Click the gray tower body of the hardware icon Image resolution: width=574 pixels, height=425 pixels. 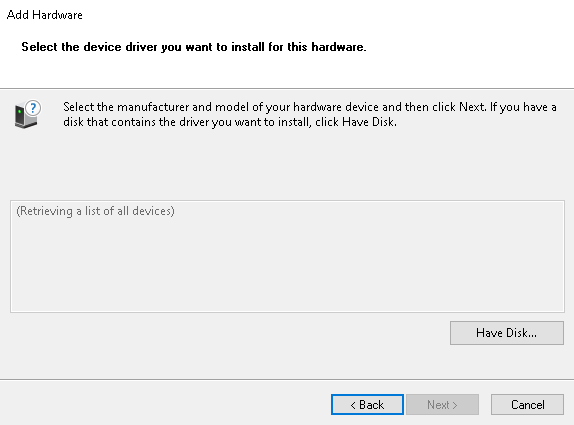click(x=22, y=116)
